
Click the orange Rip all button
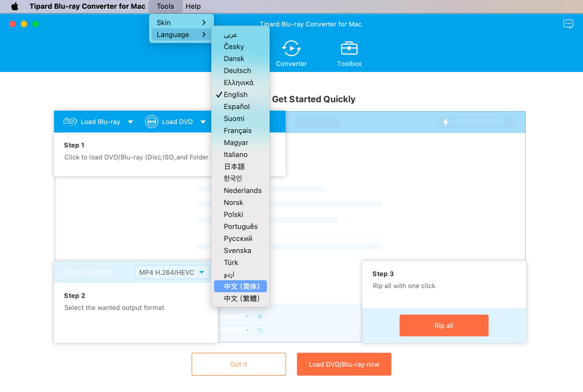point(444,325)
